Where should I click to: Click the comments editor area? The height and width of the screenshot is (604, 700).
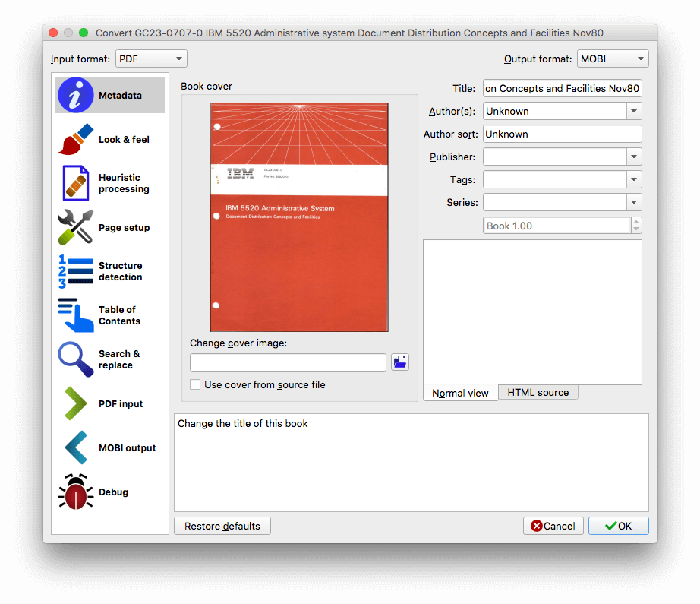pyautogui.click(x=532, y=311)
